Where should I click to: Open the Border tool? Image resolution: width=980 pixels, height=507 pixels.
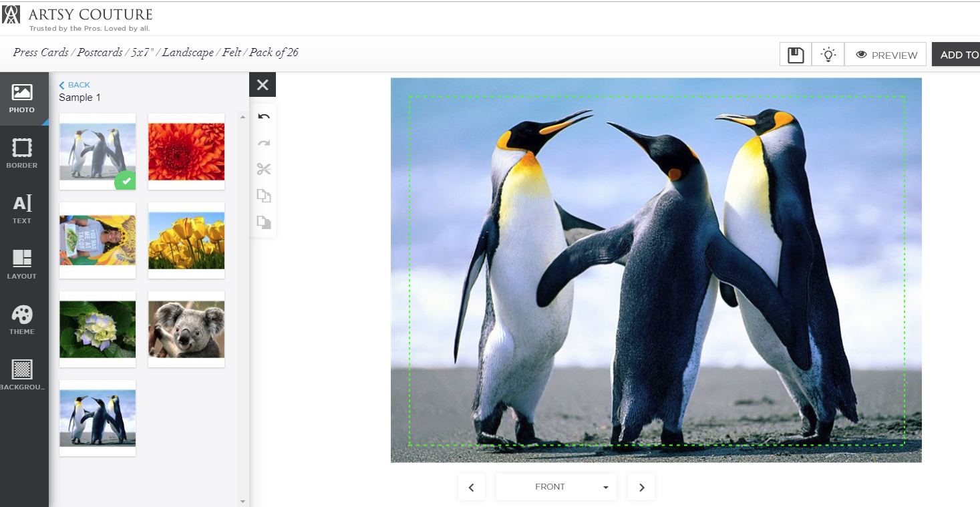[x=22, y=154]
